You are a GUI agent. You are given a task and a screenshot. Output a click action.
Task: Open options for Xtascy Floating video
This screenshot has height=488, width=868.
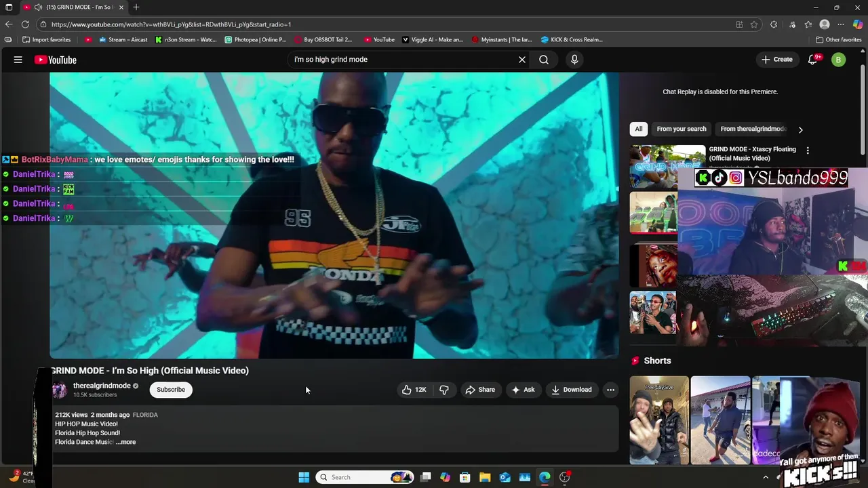click(807, 150)
